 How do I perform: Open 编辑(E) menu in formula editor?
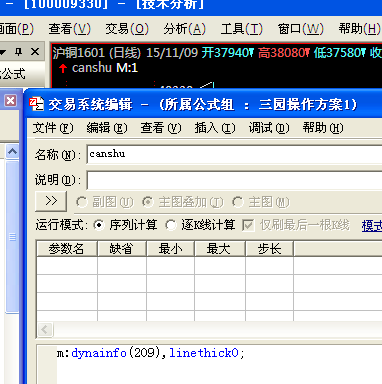click(107, 128)
